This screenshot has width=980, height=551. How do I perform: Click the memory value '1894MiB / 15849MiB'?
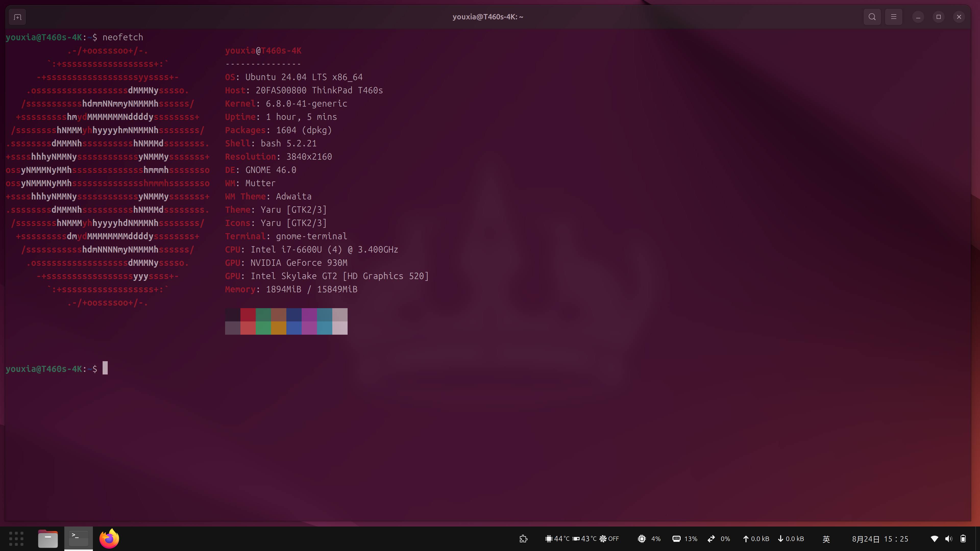(x=312, y=290)
